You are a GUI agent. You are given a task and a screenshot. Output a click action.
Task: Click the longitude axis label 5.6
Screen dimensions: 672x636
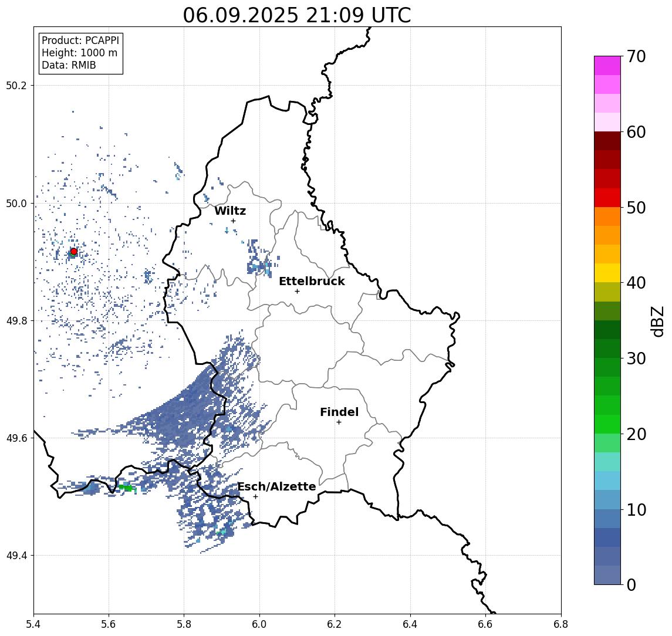(109, 624)
